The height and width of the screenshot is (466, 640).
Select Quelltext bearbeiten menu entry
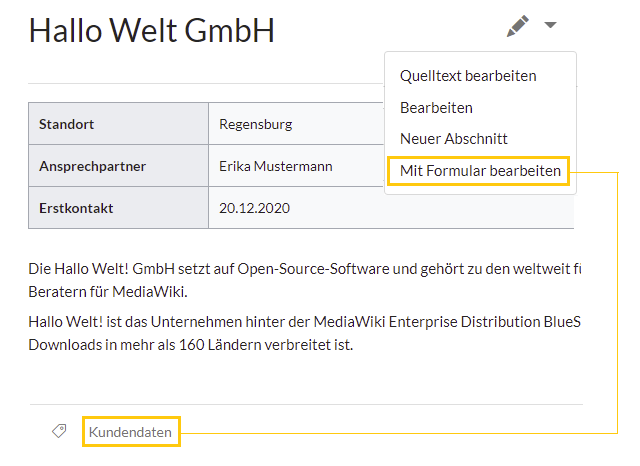(x=468, y=76)
